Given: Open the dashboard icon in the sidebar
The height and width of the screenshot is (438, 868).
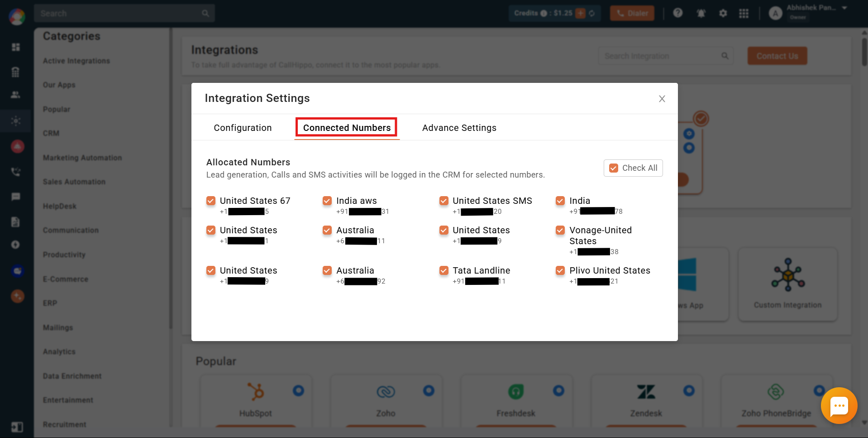Looking at the screenshot, I should click(16, 47).
